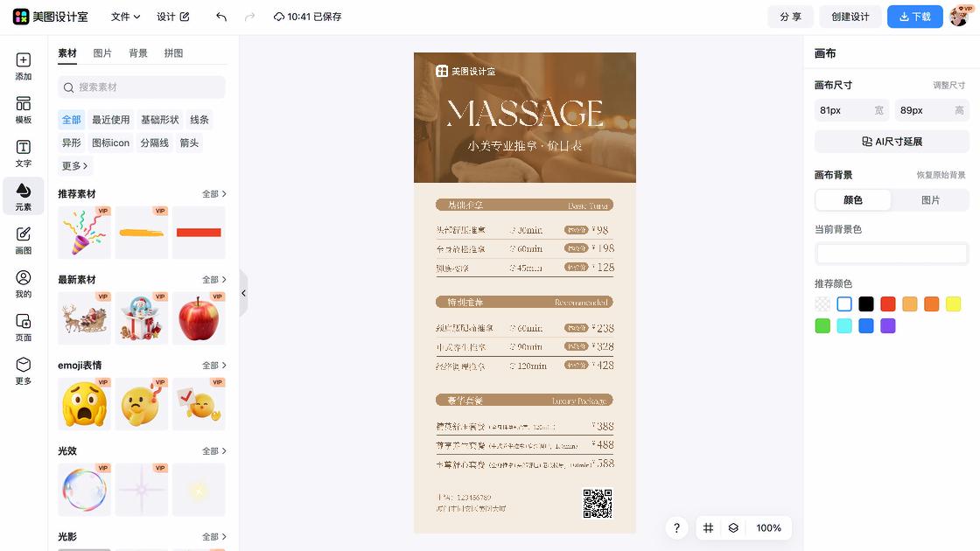Select the 基础形状 filter chip
The image size is (980, 551).
tap(158, 119)
